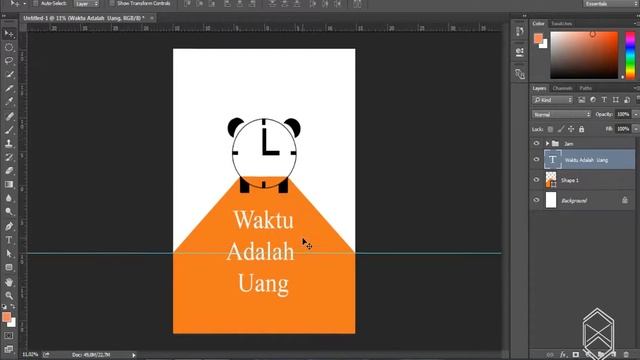Viewport: 640px width, 360px height.
Task: Select the Gradient tool
Action: (x=9, y=184)
